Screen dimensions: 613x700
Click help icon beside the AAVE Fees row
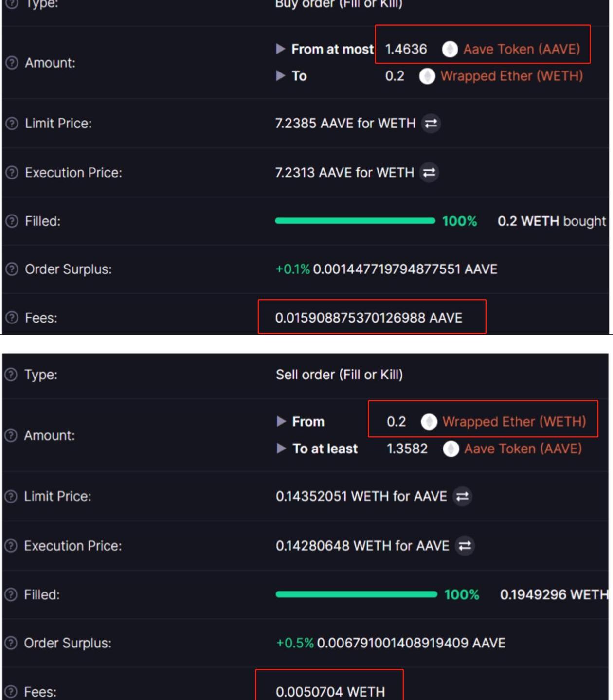pos(12,318)
